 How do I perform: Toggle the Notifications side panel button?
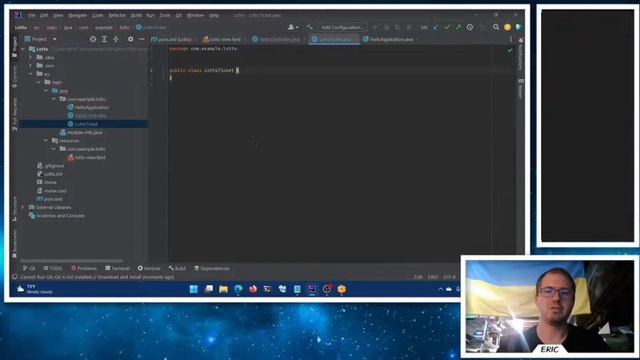[521, 54]
